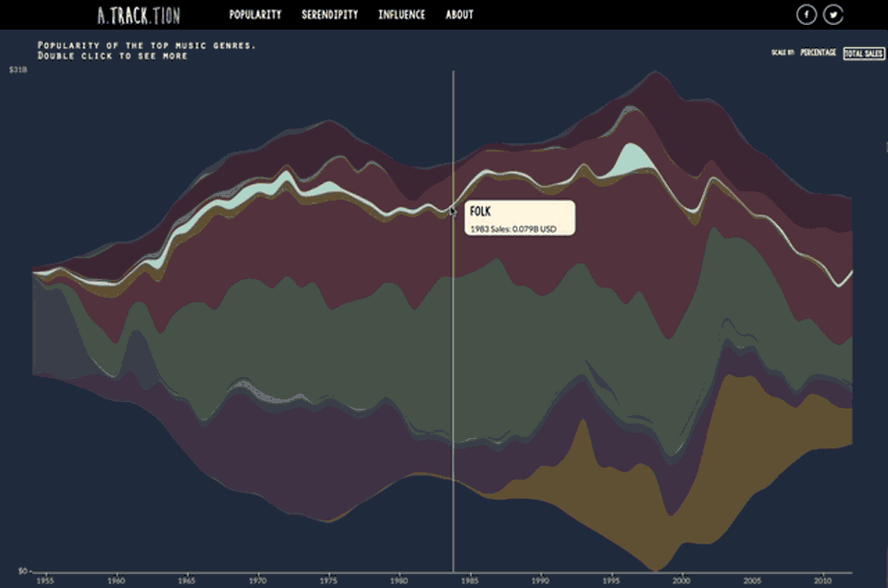888x588 pixels.
Task: Go to the A.TRACK.TION home logo
Action: (139, 15)
